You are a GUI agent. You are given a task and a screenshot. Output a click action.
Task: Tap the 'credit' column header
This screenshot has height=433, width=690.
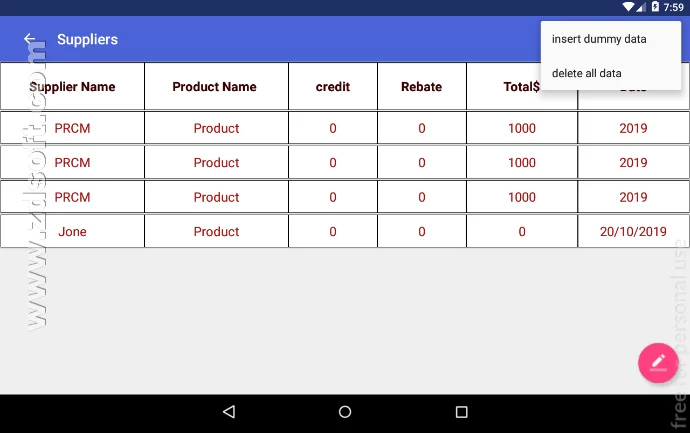pos(333,86)
